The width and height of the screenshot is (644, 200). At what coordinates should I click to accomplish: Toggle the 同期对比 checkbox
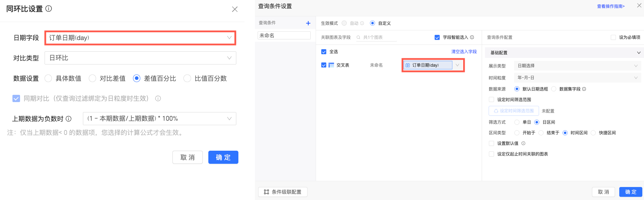click(16, 99)
